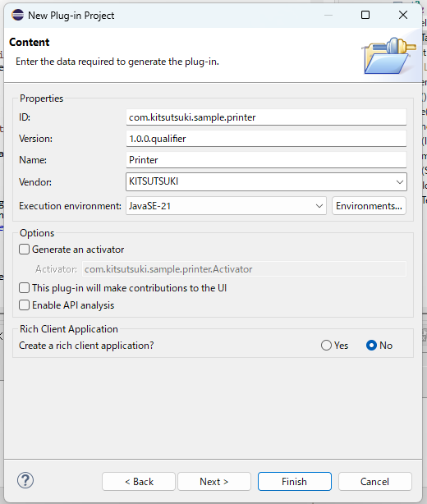Click the Finish button
The image size is (427, 504).
point(295,482)
